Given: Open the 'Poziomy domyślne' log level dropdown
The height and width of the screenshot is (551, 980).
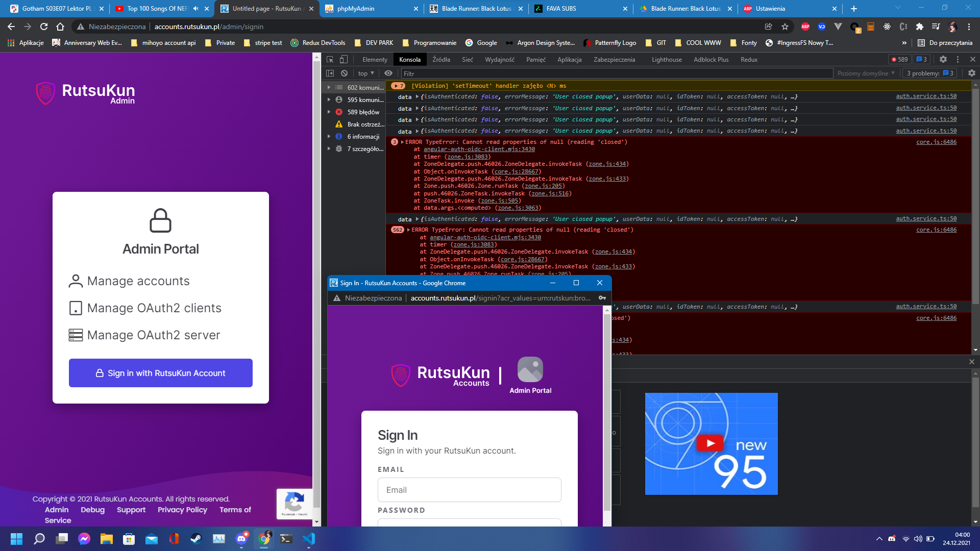Looking at the screenshot, I should (x=866, y=73).
